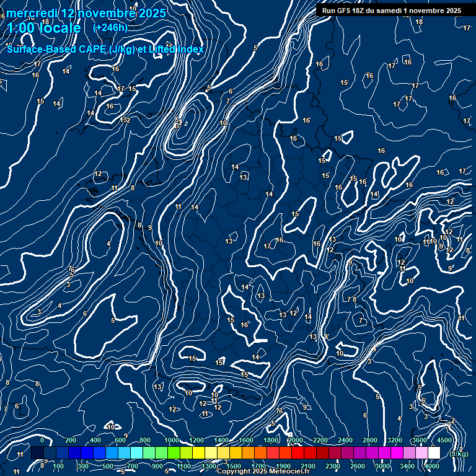The width and height of the screenshot is (476, 476).
Task: Click the legend label '3200'
Action: tap(395, 440)
